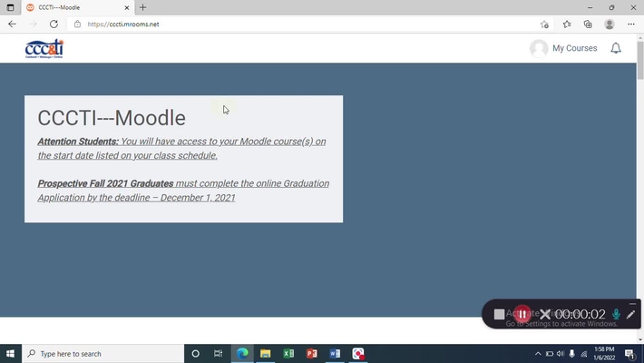Open Excel from the taskbar

pyautogui.click(x=288, y=354)
